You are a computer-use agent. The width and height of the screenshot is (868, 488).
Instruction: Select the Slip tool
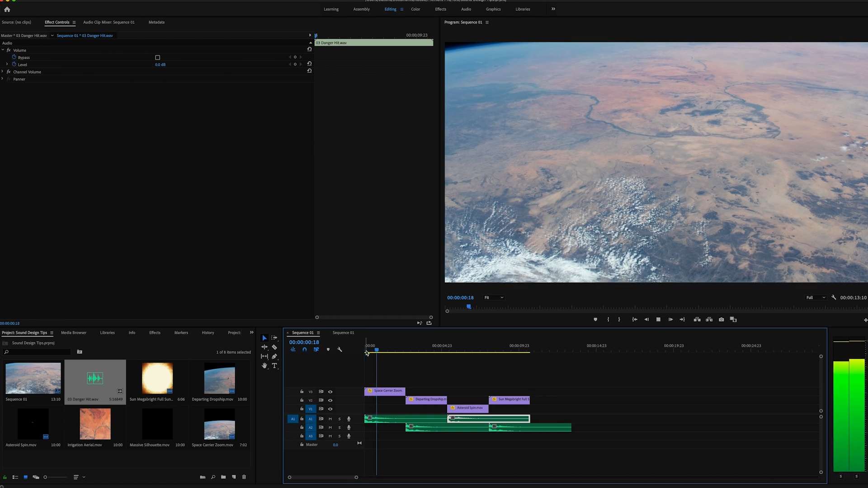coord(264,357)
